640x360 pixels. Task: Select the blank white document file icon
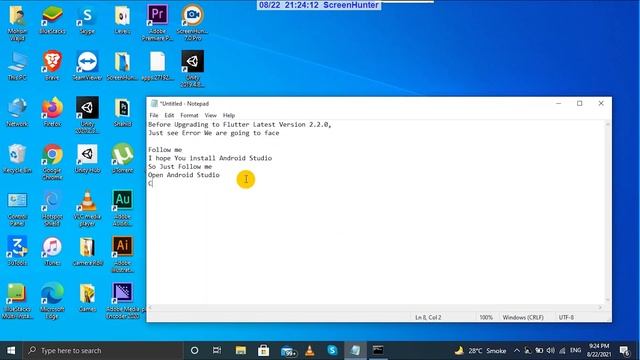[x=157, y=65]
